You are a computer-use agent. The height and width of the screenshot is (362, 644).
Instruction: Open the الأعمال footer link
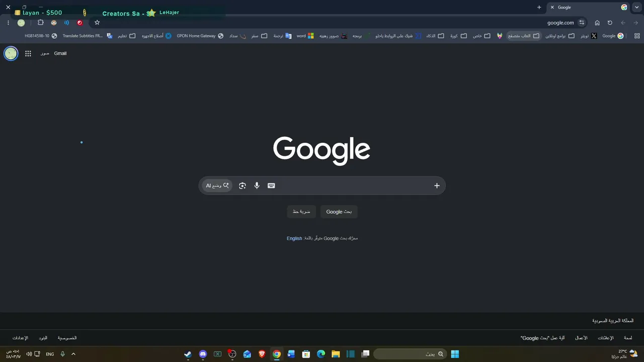tap(581, 338)
